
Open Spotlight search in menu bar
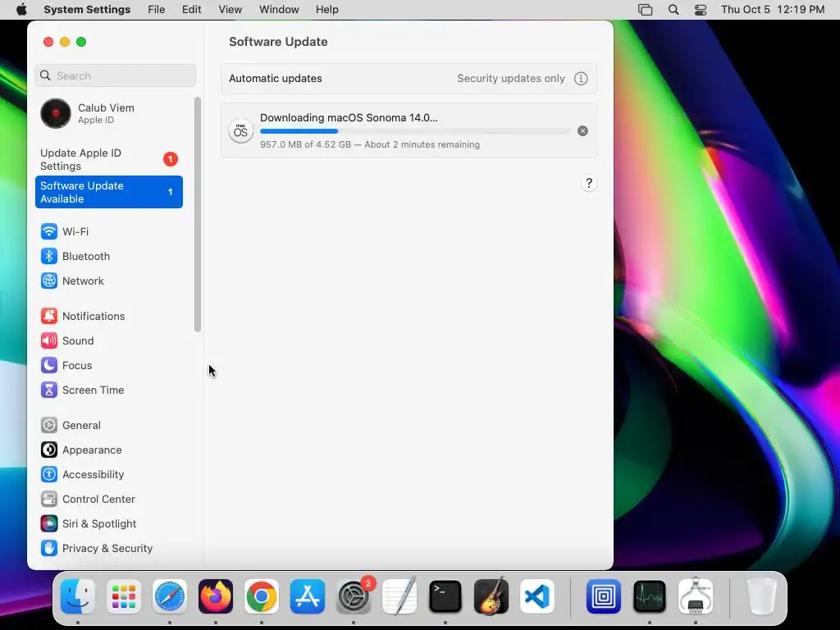tap(673, 10)
